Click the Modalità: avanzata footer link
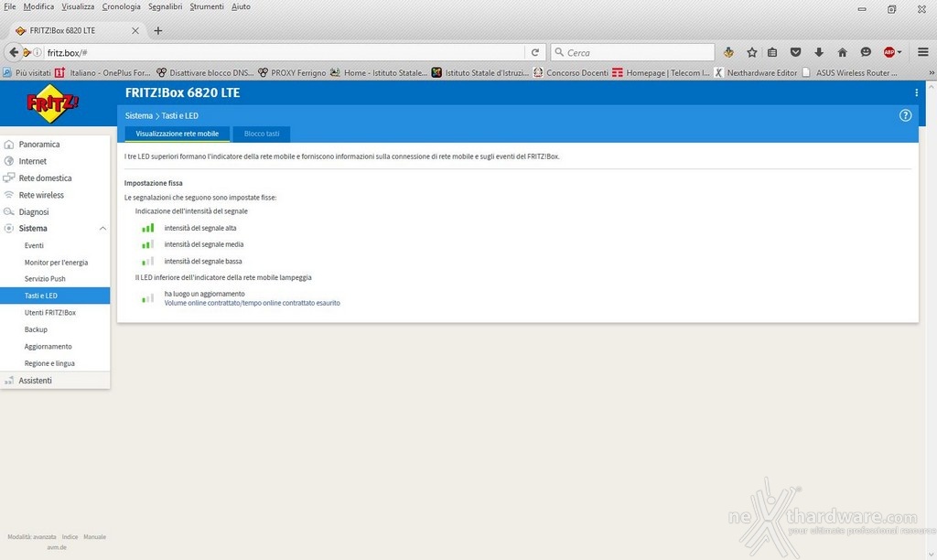Screen dimensions: 937x560 pos(32,537)
